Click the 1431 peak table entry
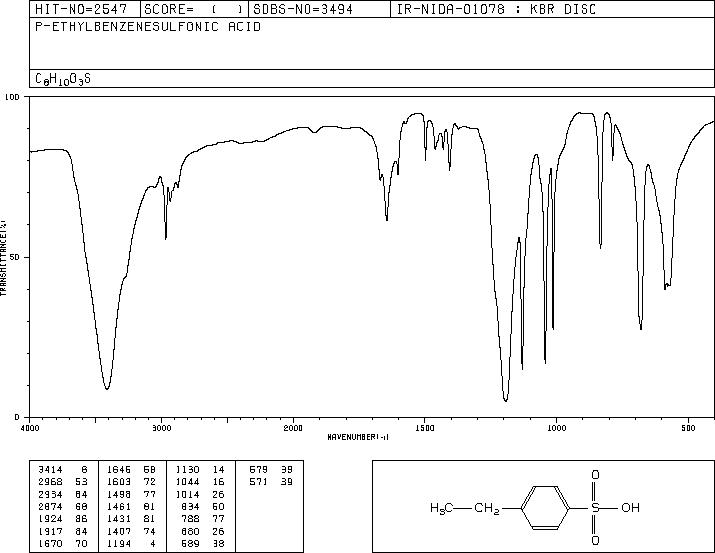The image size is (715, 553). [x=131, y=519]
